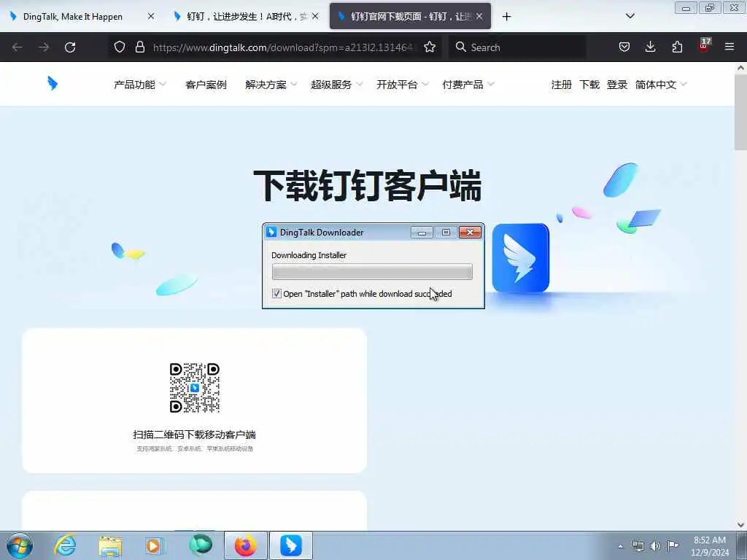Open the media player taskbar icon
Viewport: 747px width, 560px height.
click(154, 545)
